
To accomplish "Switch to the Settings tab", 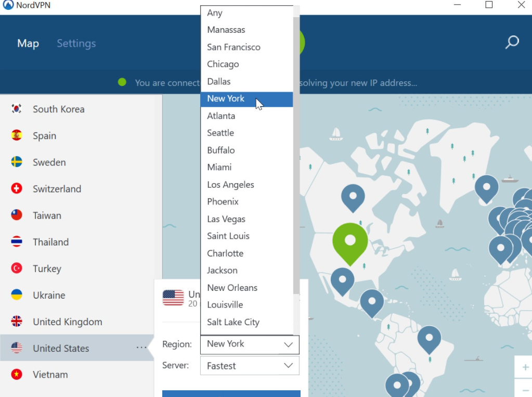I will click(x=76, y=43).
